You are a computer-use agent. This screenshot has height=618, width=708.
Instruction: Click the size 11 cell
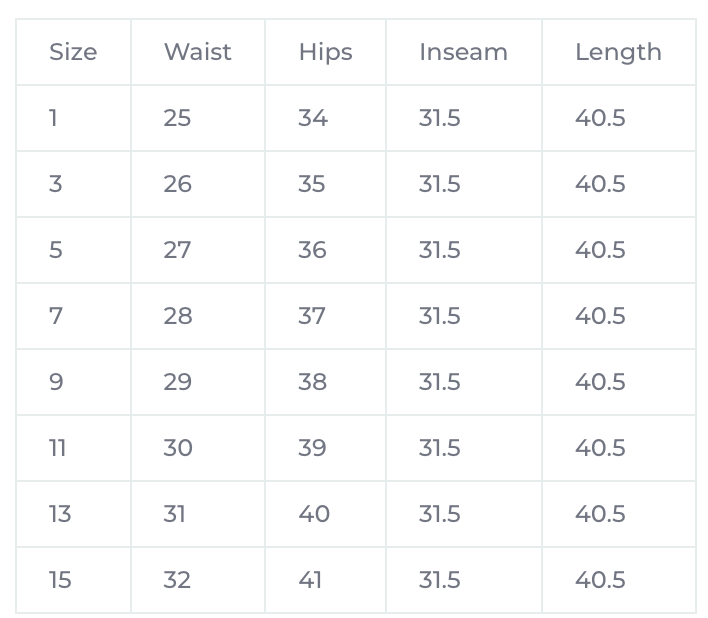coord(58,448)
